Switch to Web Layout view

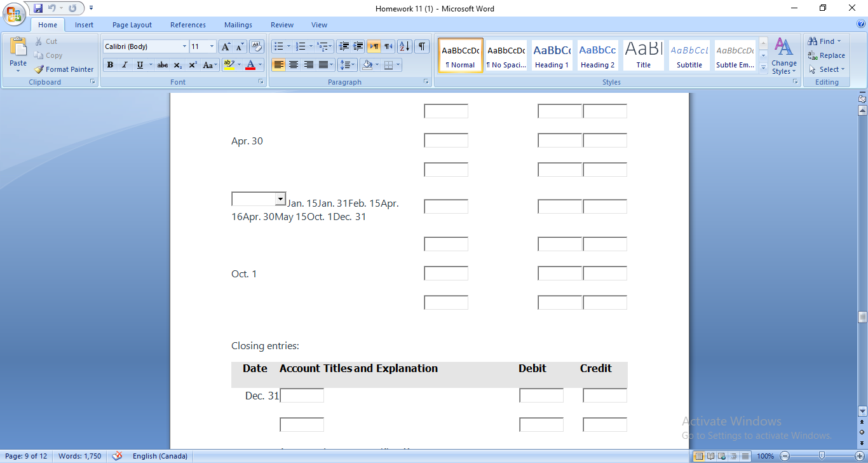722,456
